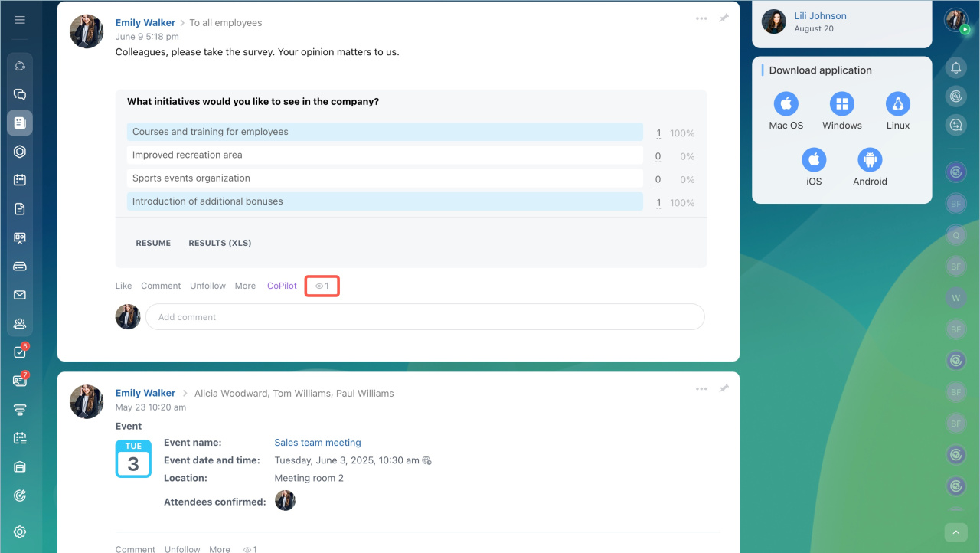Download RESULTS (XLS) of the poll

coord(220,243)
